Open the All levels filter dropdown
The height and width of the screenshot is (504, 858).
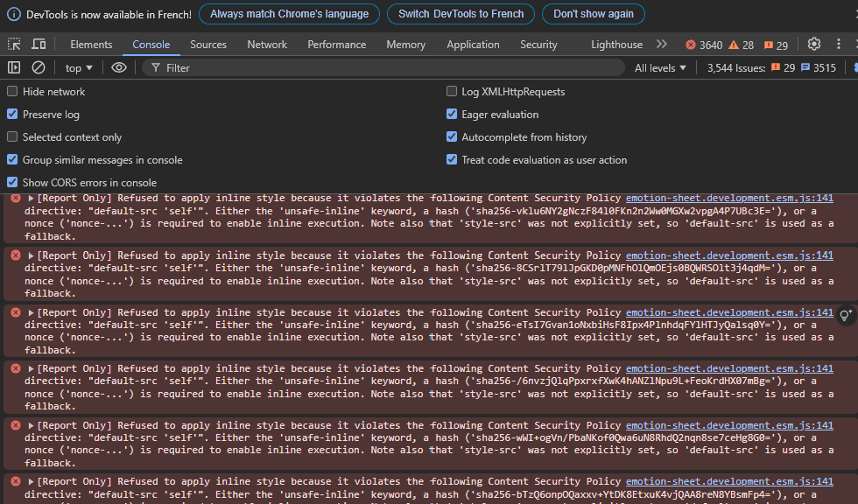tap(660, 67)
